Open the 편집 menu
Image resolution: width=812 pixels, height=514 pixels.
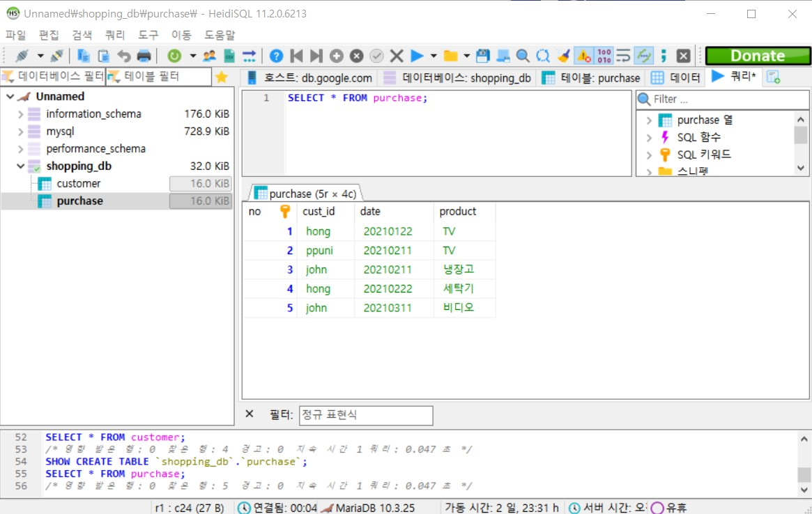tap(49, 35)
